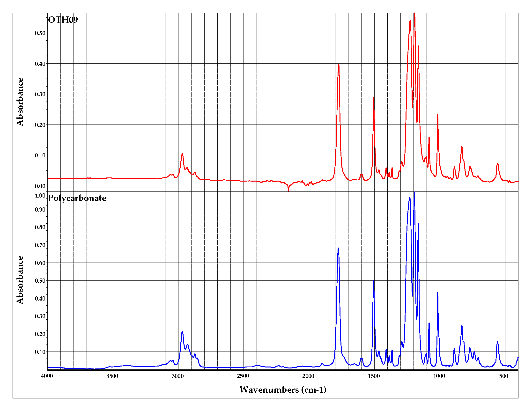Click the 0.40 tick in OTH09 panel
Screen dimensions: 532x411
pos(40,64)
